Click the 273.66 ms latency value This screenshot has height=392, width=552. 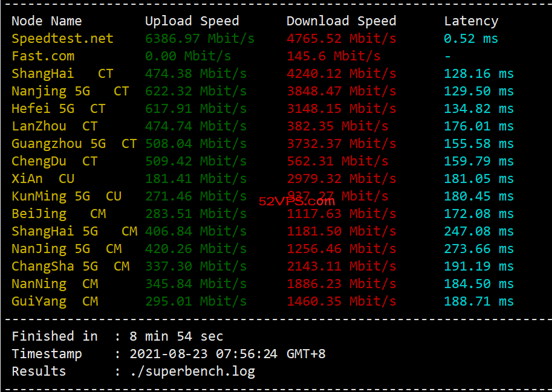pyautogui.click(x=479, y=249)
